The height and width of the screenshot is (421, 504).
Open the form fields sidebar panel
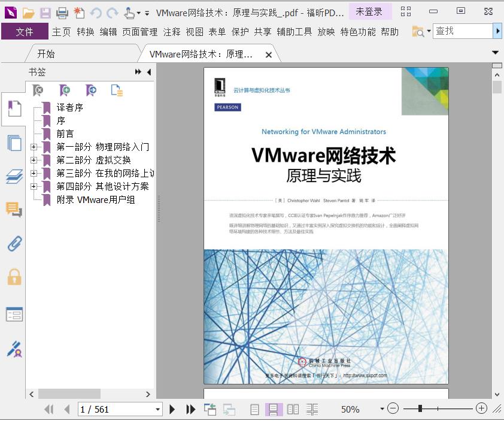tap(14, 314)
